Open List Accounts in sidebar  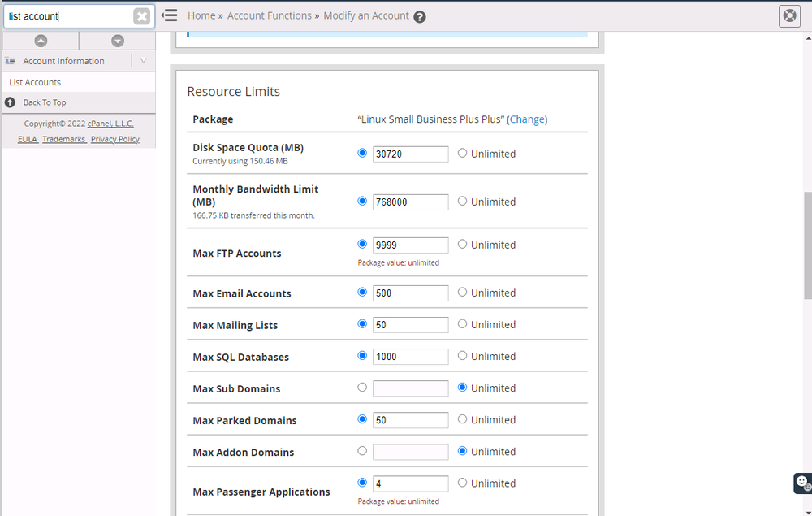pyautogui.click(x=35, y=82)
